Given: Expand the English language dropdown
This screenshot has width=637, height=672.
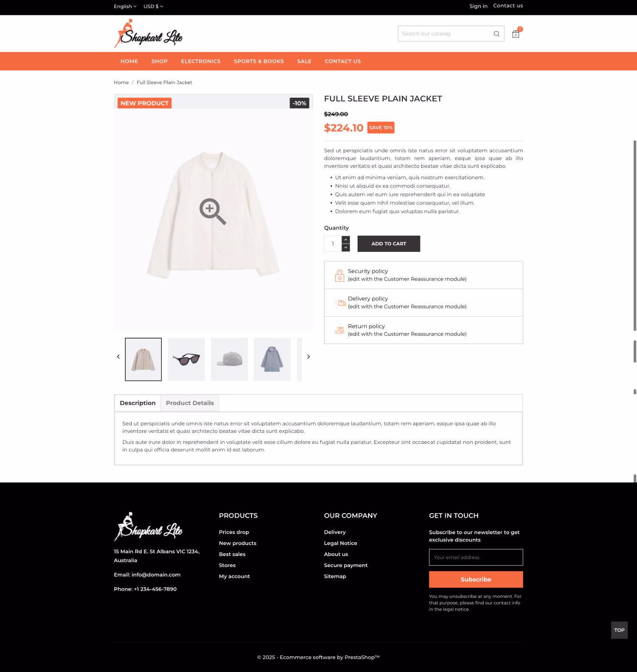Looking at the screenshot, I should tap(125, 6).
